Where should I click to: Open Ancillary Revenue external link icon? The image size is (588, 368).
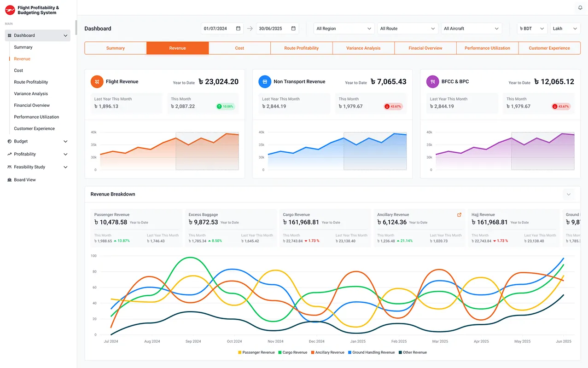(x=459, y=215)
